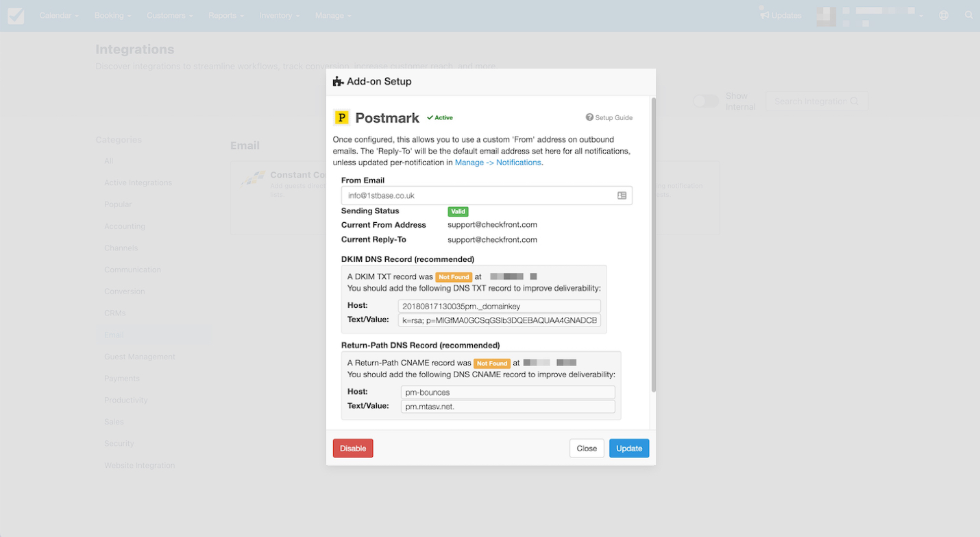Image resolution: width=980 pixels, height=537 pixels.
Task: Click the Active status indicator
Action: (x=440, y=118)
